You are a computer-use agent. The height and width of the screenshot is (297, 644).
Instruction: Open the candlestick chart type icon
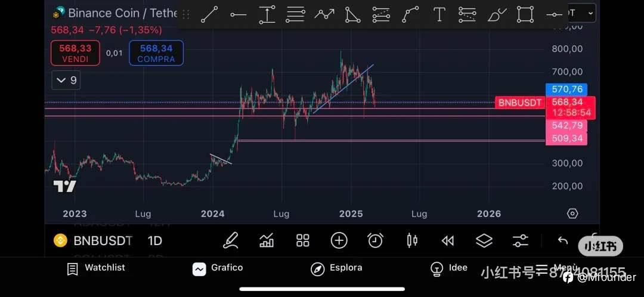click(411, 240)
